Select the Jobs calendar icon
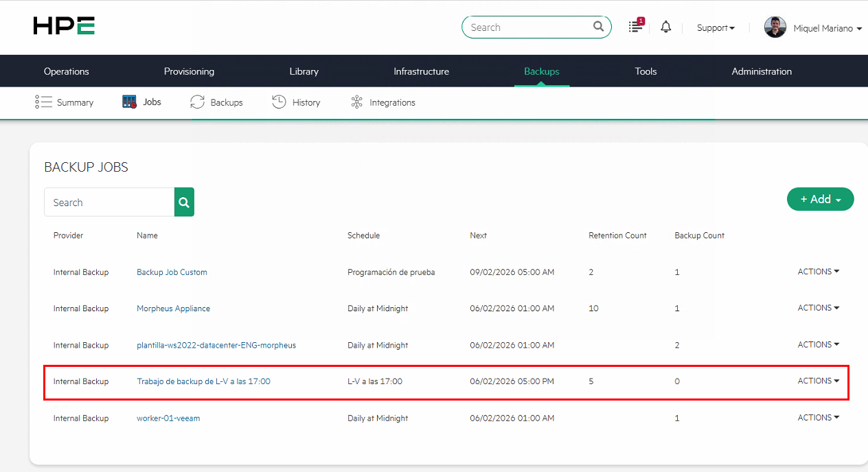Image resolution: width=868 pixels, height=472 pixels. (129, 102)
